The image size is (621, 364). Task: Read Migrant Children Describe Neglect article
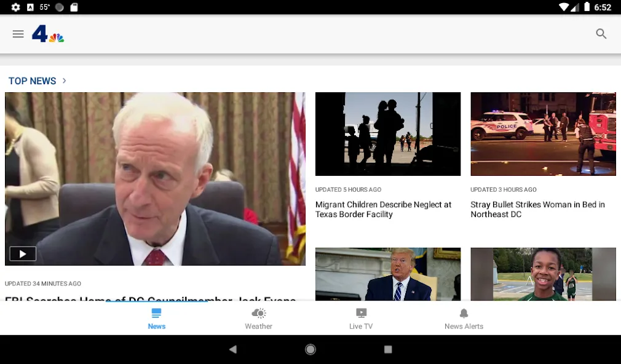pos(383,210)
